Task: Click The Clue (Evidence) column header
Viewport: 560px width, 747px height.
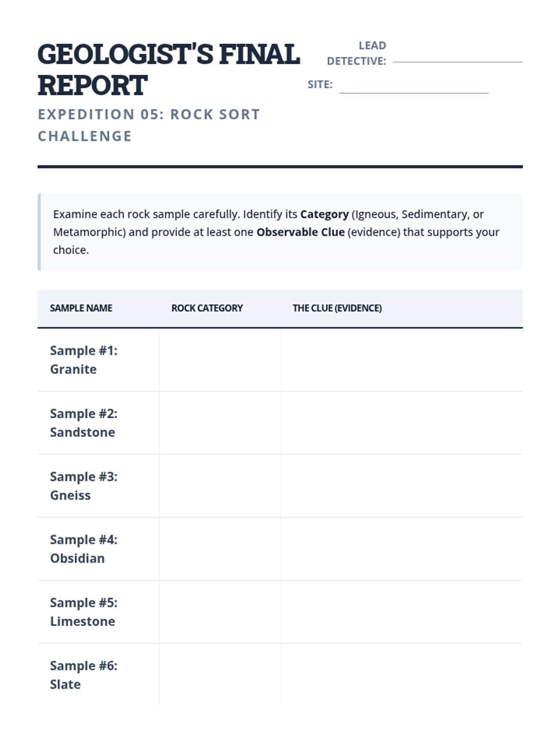Action: click(337, 308)
